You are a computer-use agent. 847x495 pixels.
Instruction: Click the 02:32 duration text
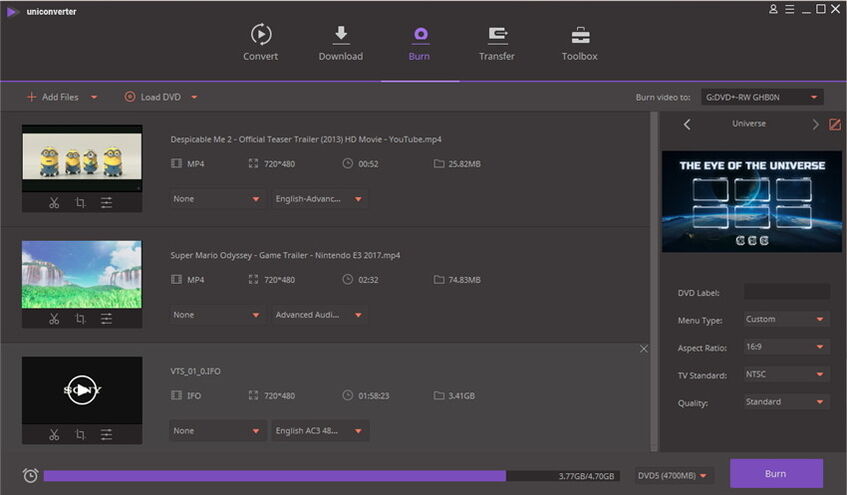point(368,280)
